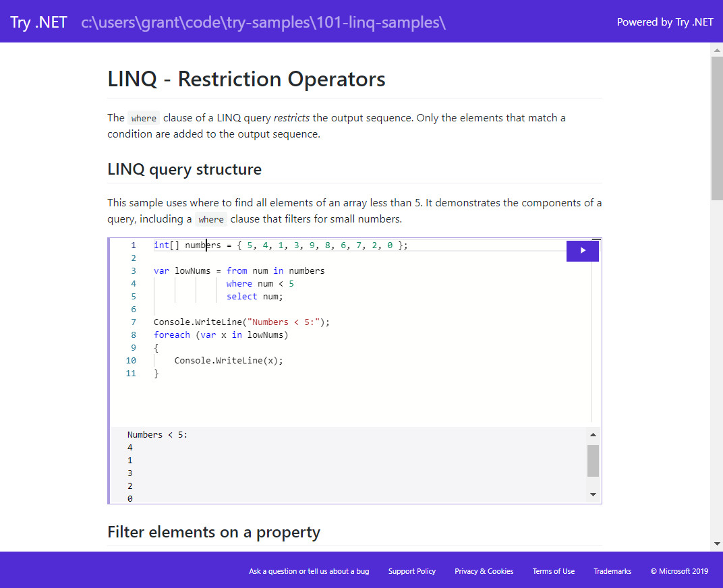Image resolution: width=723 pixels, height=588 pixels.
Task: Click the foreach (var x in lowNums) line
Action: pos(221,335)
